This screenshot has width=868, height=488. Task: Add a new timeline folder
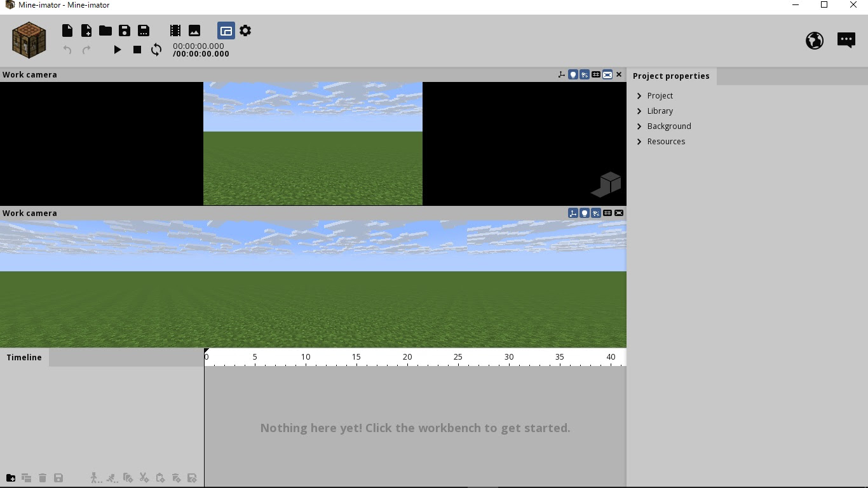pyautogui.click(x=11, y=478)
